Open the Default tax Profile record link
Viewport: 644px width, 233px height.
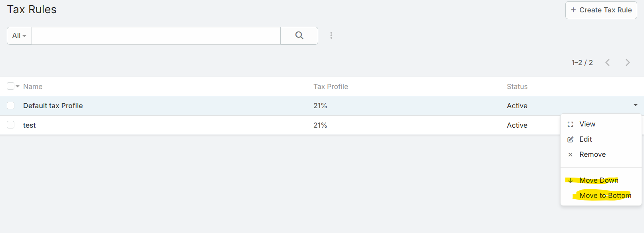pyautogui.click(x=53, y=106)
